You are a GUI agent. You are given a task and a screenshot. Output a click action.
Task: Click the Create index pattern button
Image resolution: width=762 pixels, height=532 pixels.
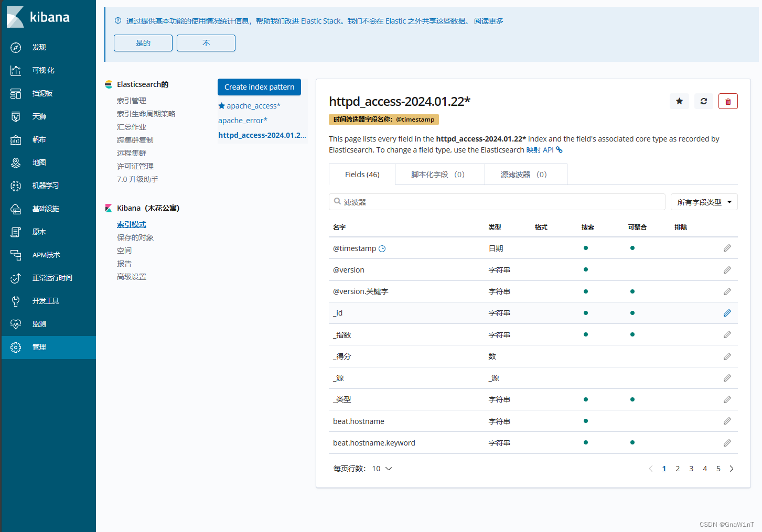260,87
